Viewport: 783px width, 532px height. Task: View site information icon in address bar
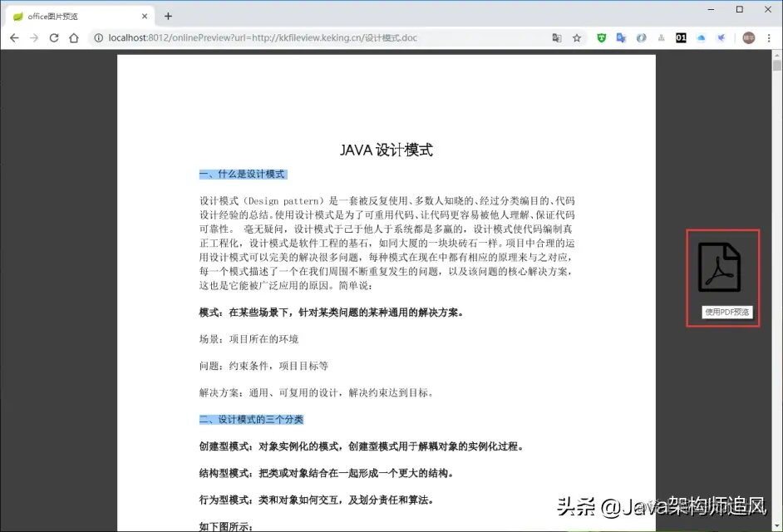(x=99, y=38)
